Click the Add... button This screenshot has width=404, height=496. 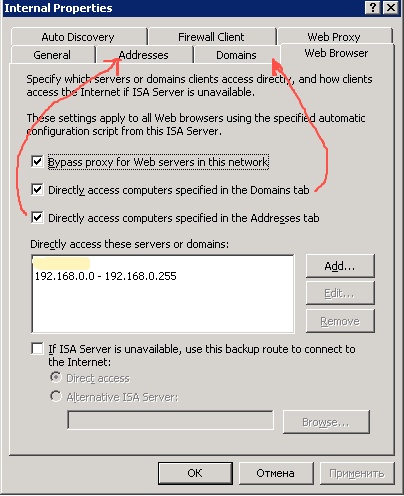(x=340, y=266)
